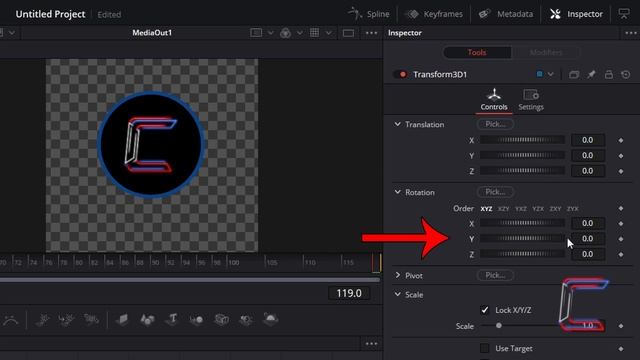Click the Translation Z slider
Image resolution: width=640 pixels, height=360 pixels.
[x=522, y=171]
